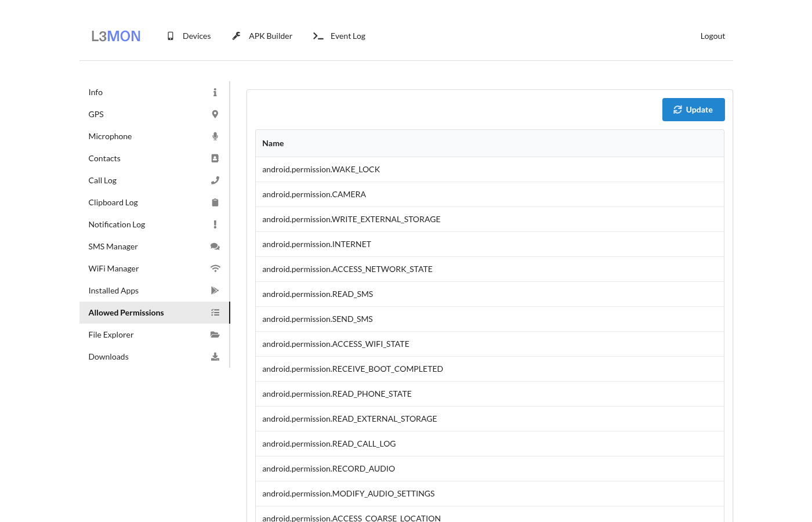Click the SMS Manager chat bubbles icon

pyautogui.click(x=215, y=246)
